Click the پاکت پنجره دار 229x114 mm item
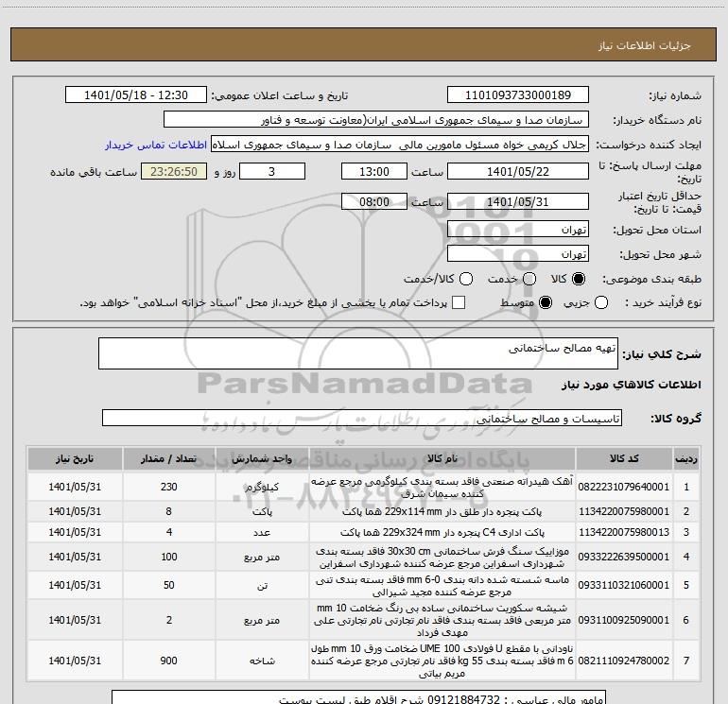This screenshot has height=704, width=728. click(x=442, y=511)
